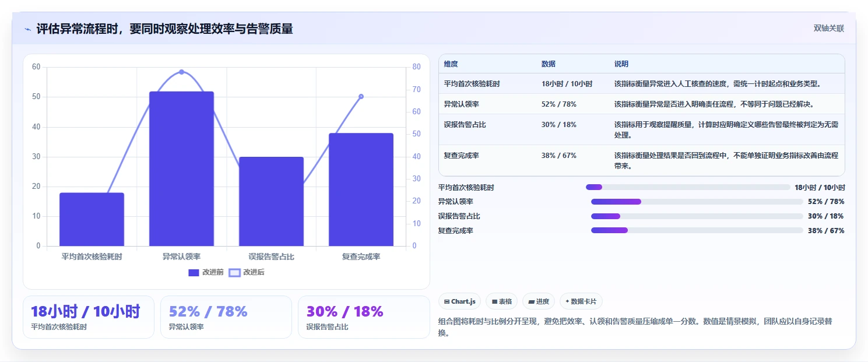The width and height of the screenshot is (868, 362).
Task: Click the 数据 column header
Action: pyautogui.click(x=549, y=64)
